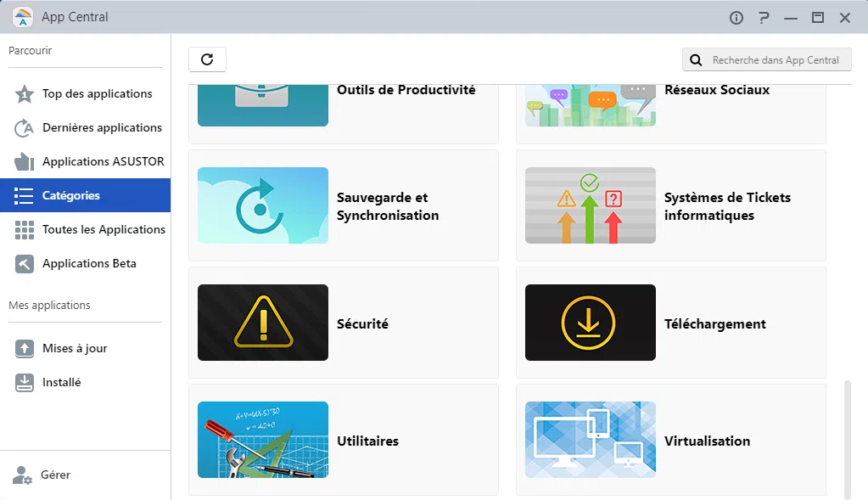Open Applications Beta
Image resolution: width=868 pixels, height=500 pixels.
coord(85,263)
